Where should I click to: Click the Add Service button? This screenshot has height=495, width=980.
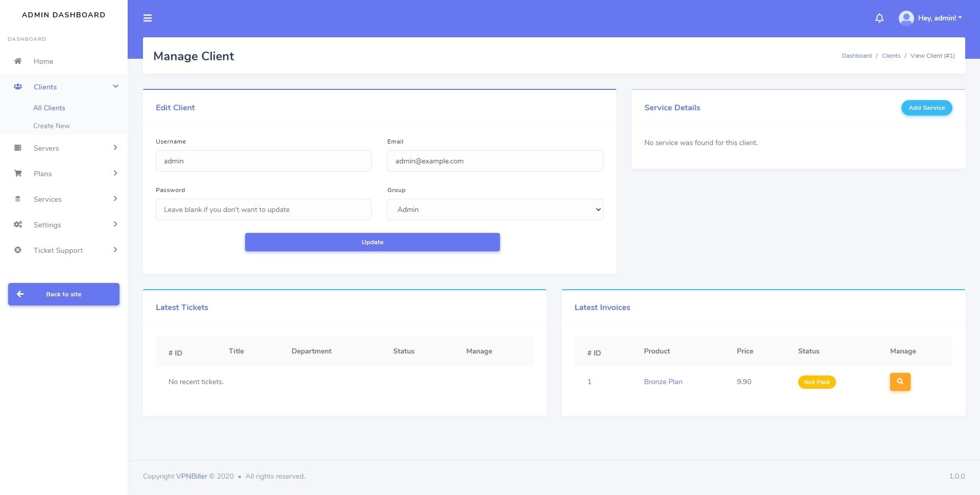click(926, 108)
